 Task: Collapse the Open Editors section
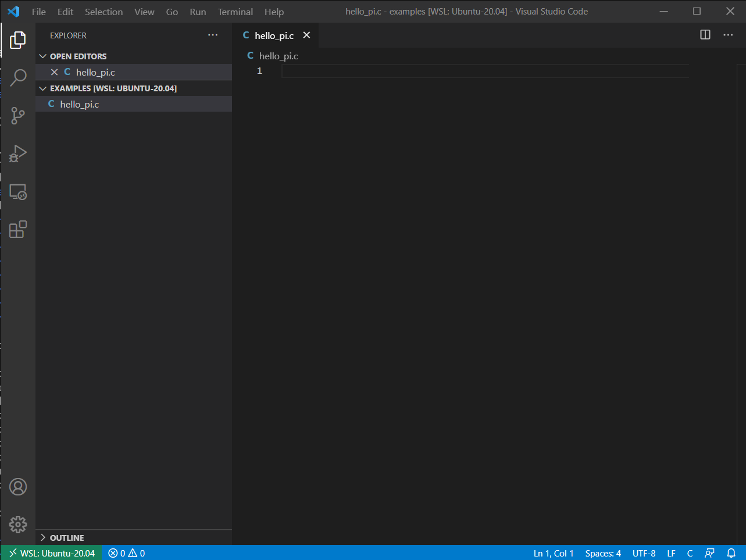[134, 56]
